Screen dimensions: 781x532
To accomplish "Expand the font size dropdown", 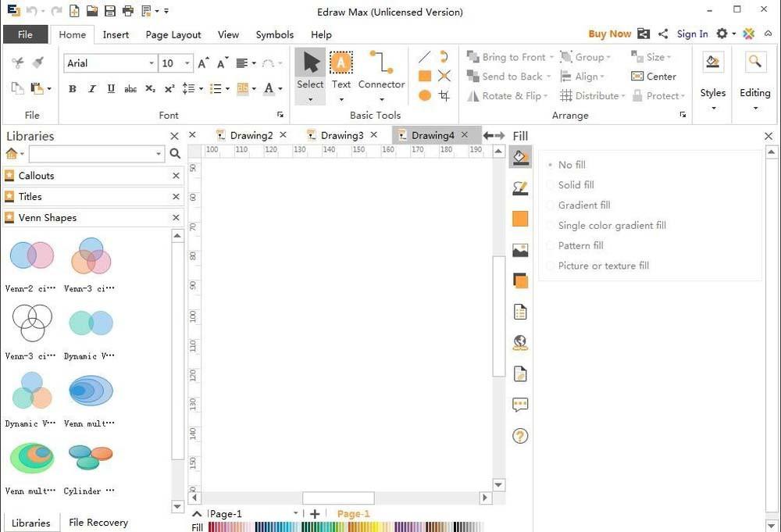I will [x=187, y=63].
